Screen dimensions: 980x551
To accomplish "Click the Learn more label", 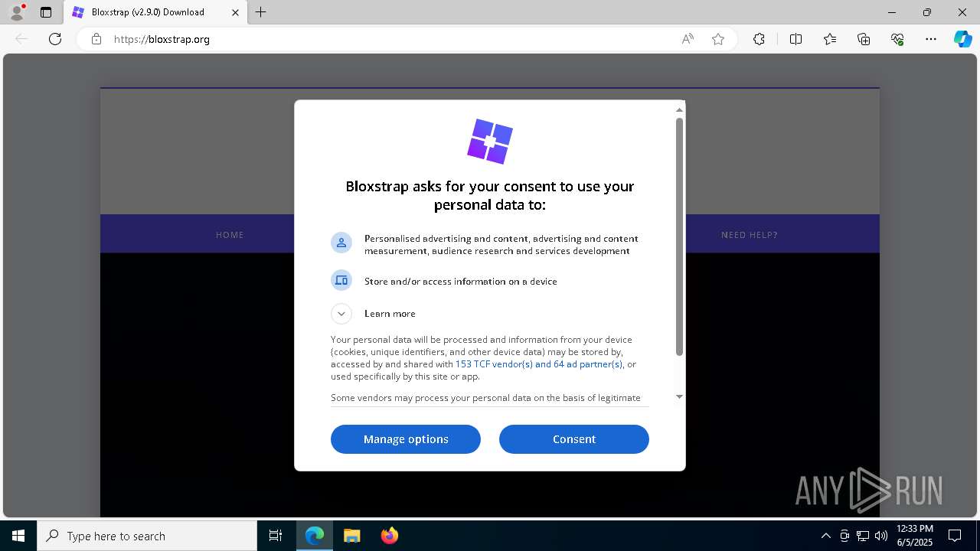I will 390,314.
